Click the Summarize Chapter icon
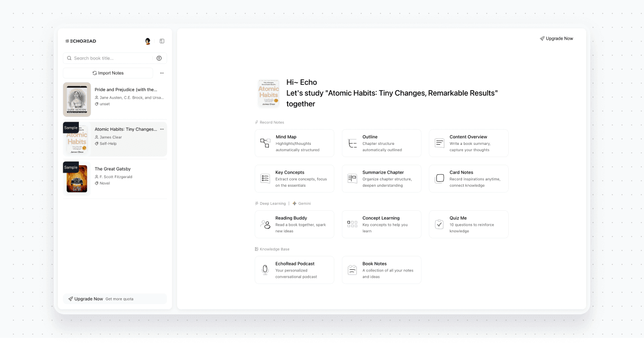644x347 pixels. tap(352, 179)
